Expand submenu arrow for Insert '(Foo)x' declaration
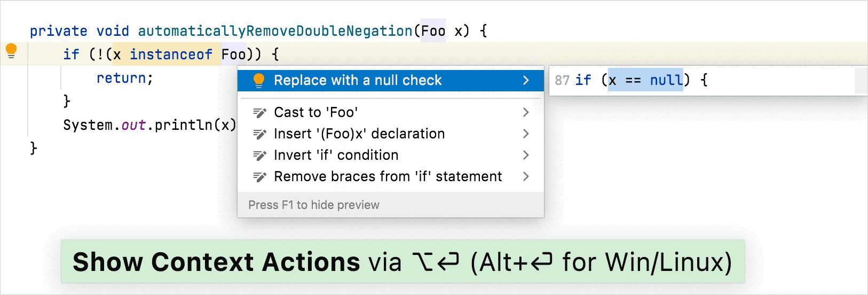The image size is (868, 295). [x=526, y=134]
